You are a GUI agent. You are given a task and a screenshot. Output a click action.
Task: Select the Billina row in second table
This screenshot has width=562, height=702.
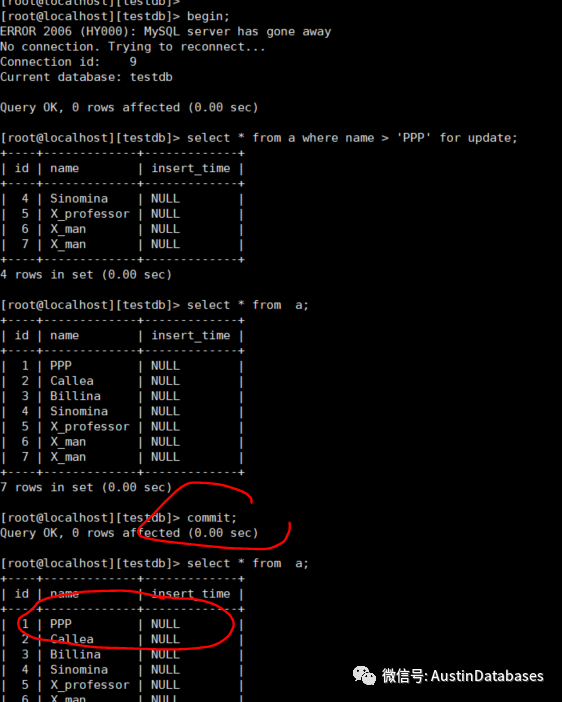[x=122, y=396]
